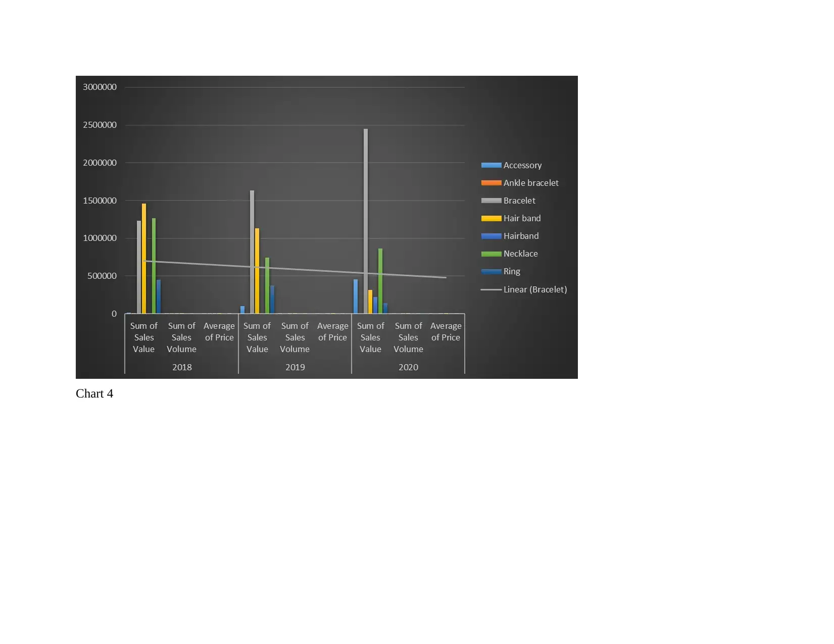Select the 2018 Hair band yellow bar
The height and width of the screenshot is (644, 834).
tap(144, 259)
